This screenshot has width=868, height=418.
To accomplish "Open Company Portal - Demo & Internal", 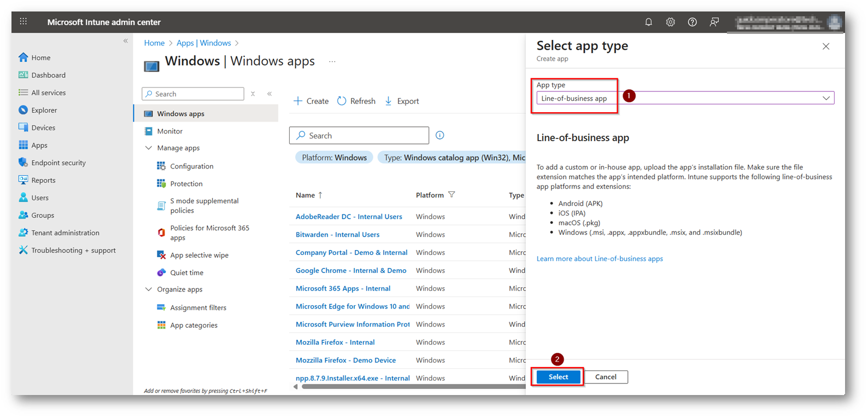I will point(351,253).
